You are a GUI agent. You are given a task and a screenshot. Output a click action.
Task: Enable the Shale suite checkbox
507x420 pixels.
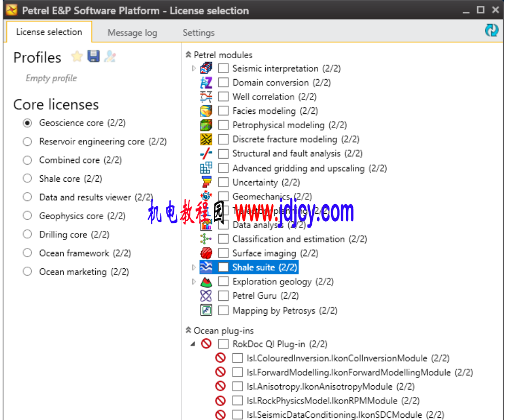(x=223, y=268)
